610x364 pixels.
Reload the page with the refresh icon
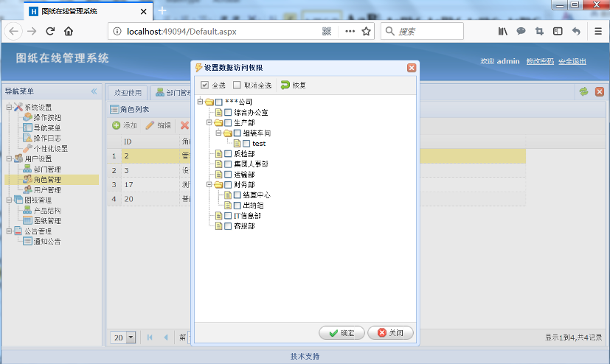(x=50, y=31)
